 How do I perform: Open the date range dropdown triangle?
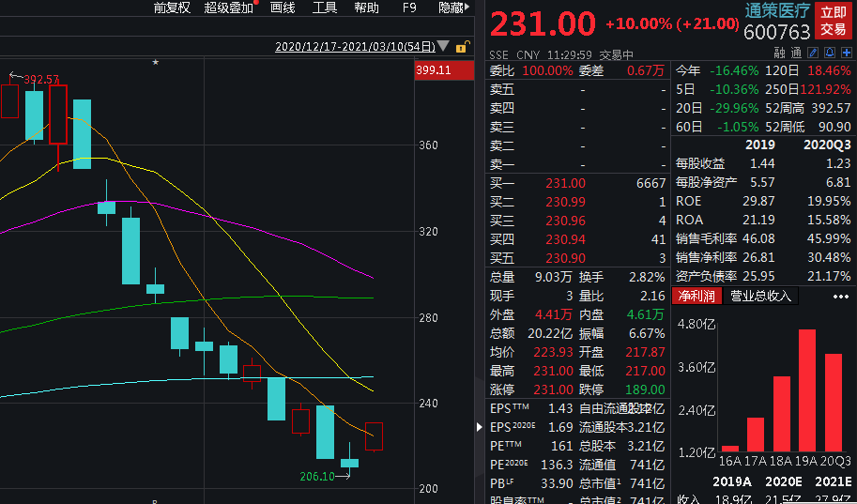pos(443,46)
